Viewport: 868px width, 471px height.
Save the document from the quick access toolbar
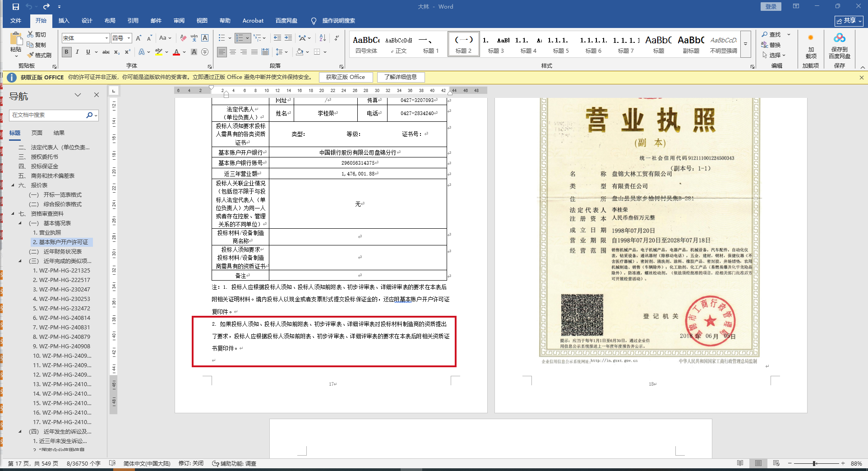click(16, 7)
